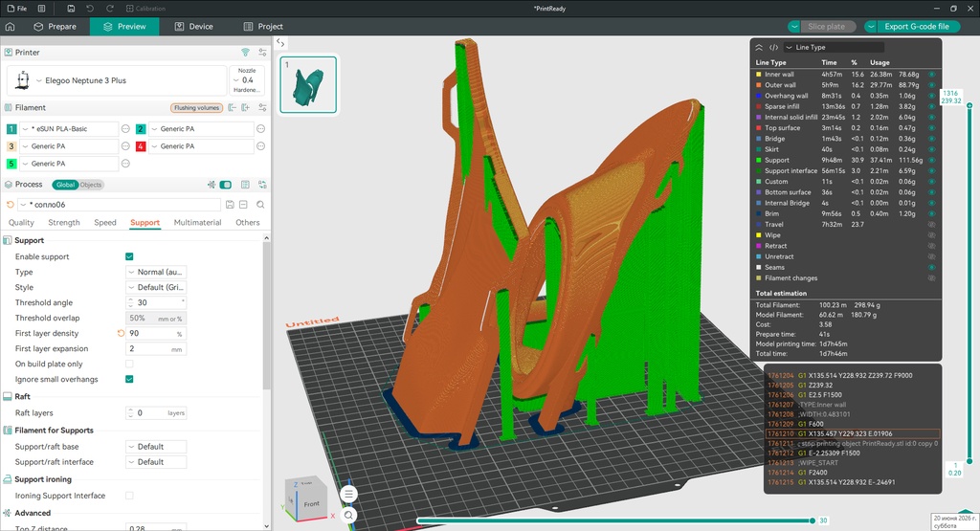Screen dimensions: 980x531
Task: Click the undo icon in title bar
Action: (90, 8)
